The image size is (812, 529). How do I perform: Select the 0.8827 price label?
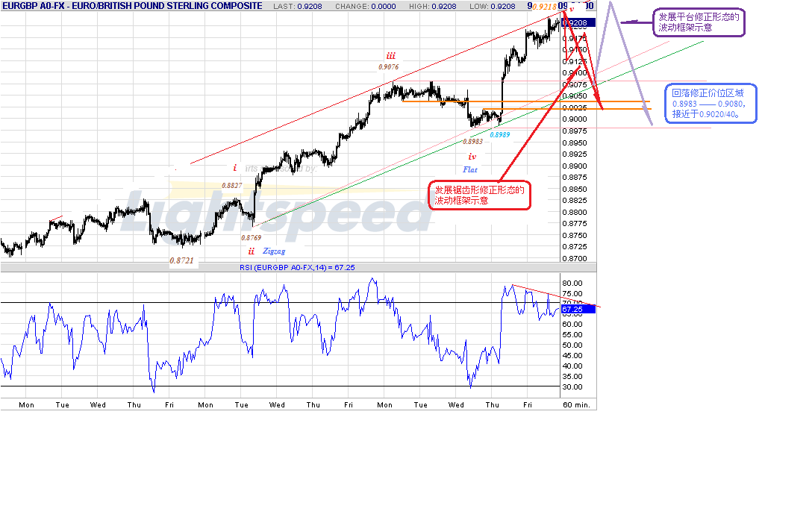coord(231,185)
